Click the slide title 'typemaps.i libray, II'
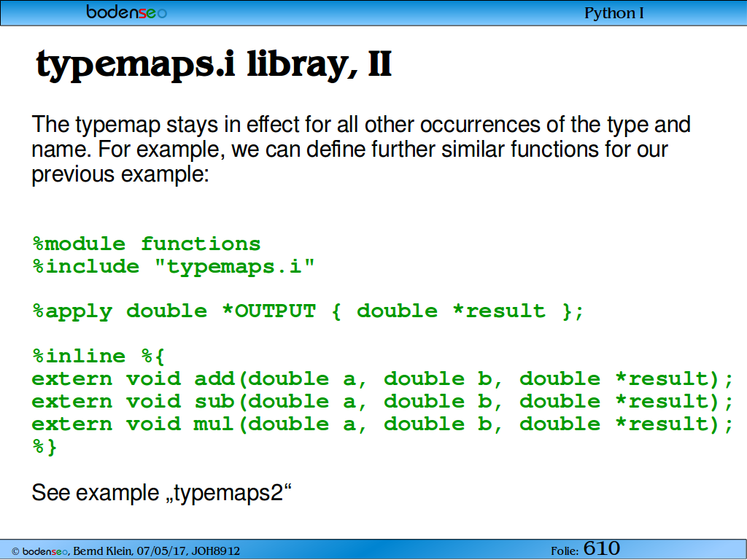Viewport: 747px width, 560px height. pos(214,65)
